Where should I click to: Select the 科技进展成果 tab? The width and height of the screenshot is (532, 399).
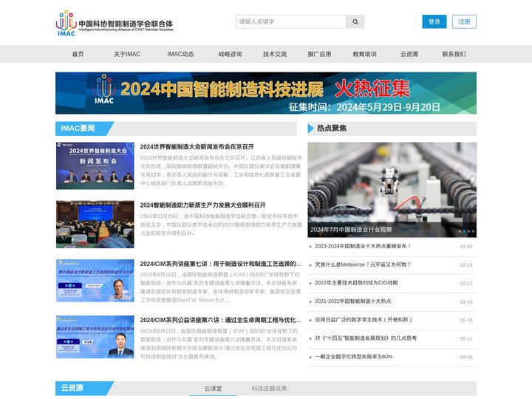click(x=269, y=389)
